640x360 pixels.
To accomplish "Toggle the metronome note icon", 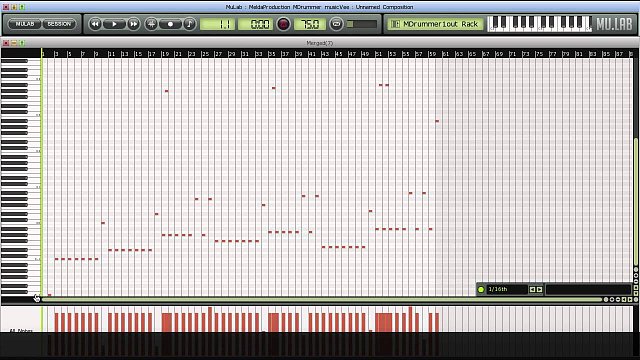I will point(189,24).
